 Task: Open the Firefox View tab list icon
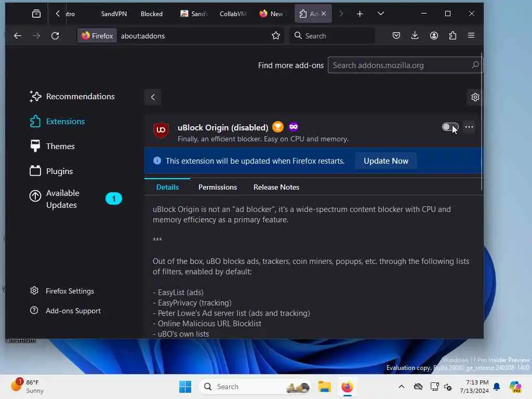click(x=36, y=14)
